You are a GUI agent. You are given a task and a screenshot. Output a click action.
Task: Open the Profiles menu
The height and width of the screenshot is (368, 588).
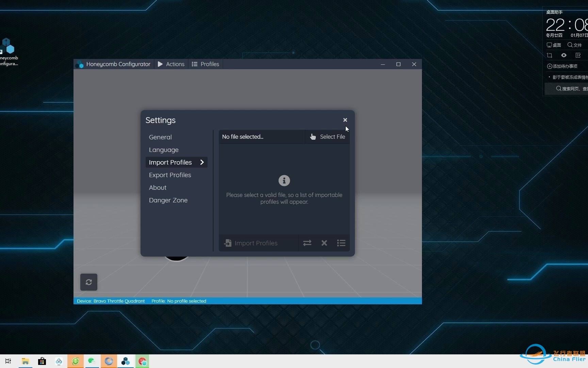206,64
